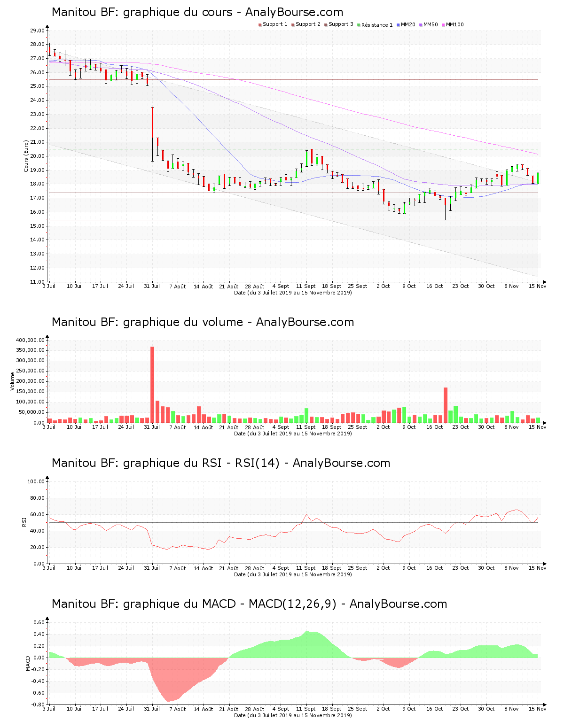Image resolution: width=564 pixels, height=728 pixels.
Task: Click the 29.00 price axis value
Action: 37,31
